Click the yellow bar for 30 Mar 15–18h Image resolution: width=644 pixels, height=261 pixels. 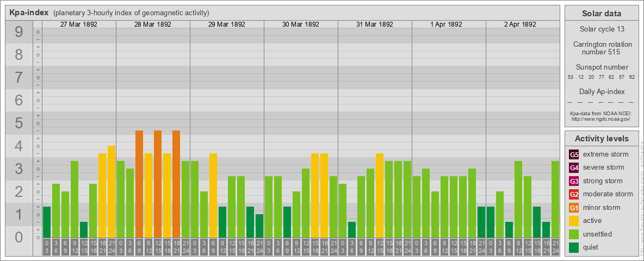314,196
